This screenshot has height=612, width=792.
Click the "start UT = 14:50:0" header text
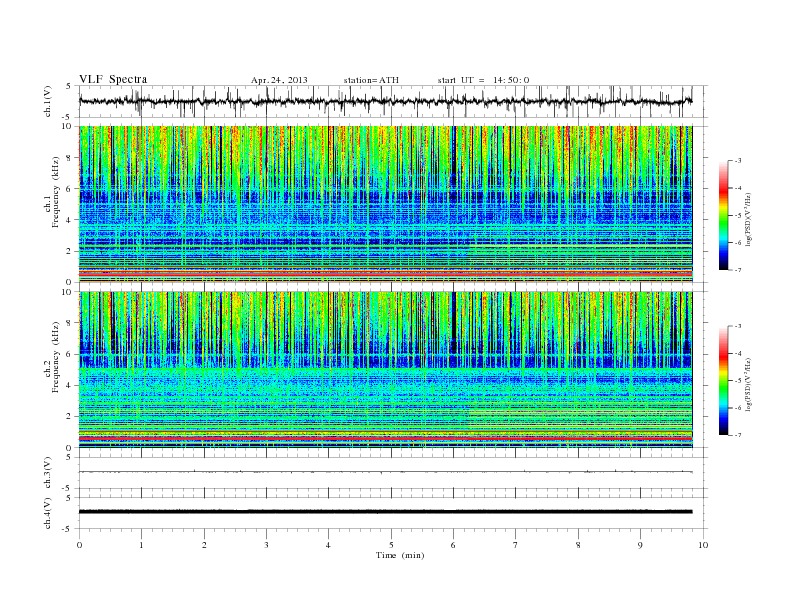pos(483,80)
